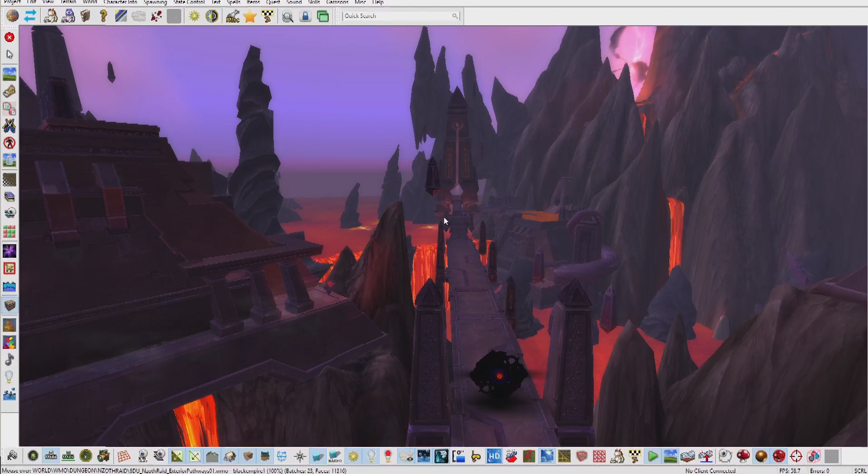This screenshot has width=868, height=474.
Task: Click the black void orb on the bridge
Action: click(498, 375)
